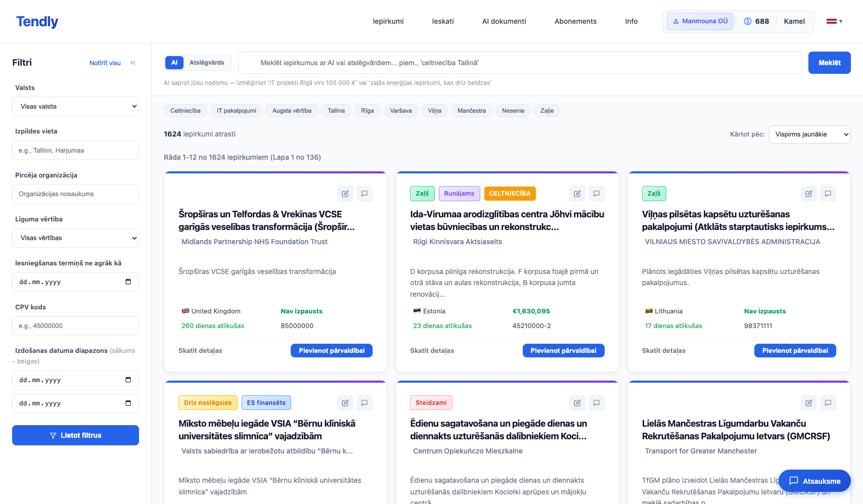Click edit icon on Ēdienu sagatavošana card

tap(577, 403)
